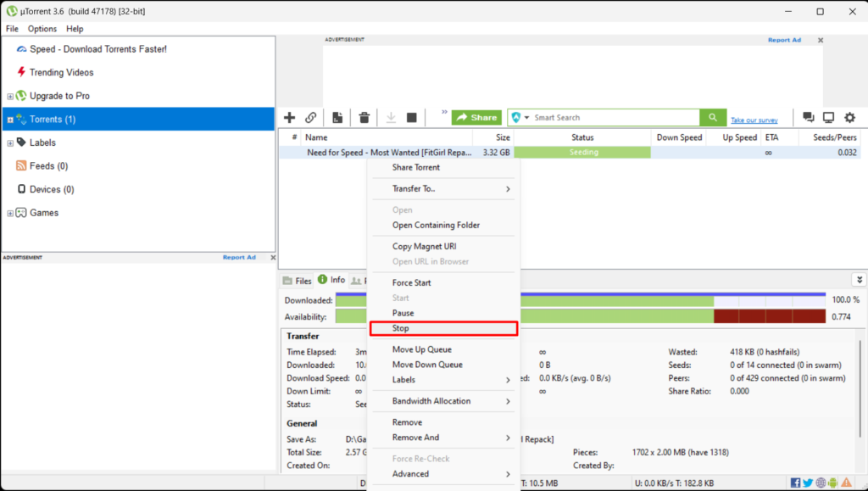Viewport: 868px width, 491px height.
Task: Open the Take our survey link
Action: [754, 120]
